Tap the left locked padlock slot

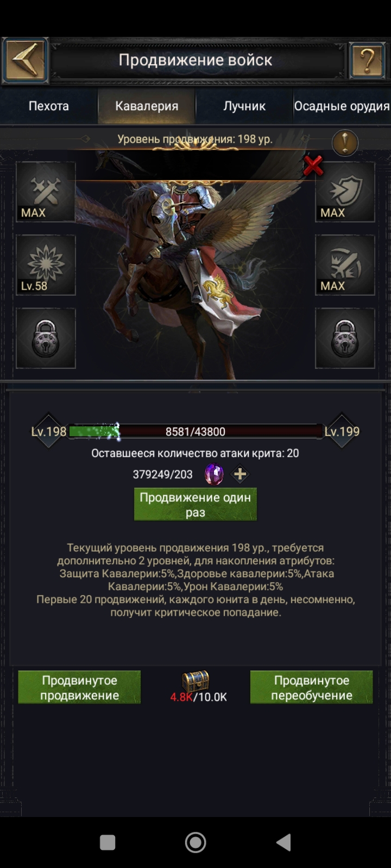tap(46, 339)
